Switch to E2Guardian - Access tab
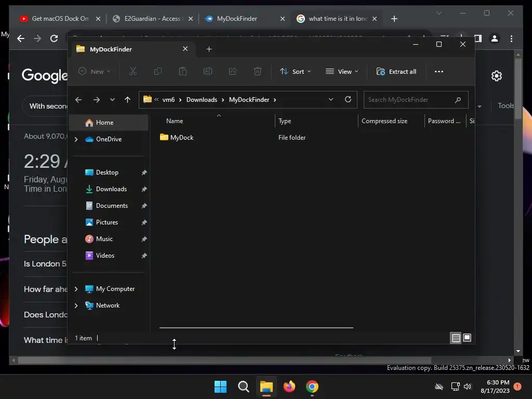 (x=152, y=19)
